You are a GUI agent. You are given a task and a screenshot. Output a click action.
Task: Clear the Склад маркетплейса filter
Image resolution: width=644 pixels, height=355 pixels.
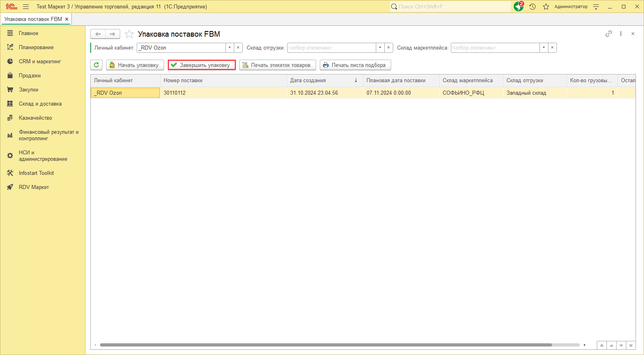pos(552,48)
